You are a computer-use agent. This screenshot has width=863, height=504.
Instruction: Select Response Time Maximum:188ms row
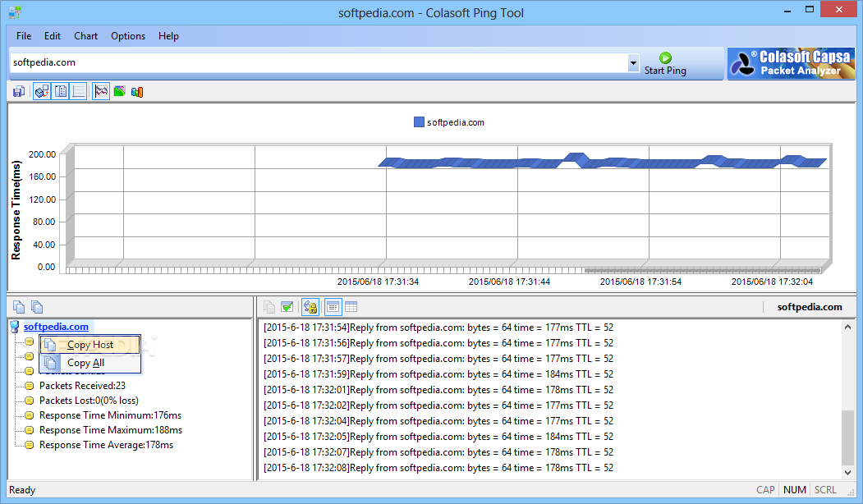coord(111,430)
